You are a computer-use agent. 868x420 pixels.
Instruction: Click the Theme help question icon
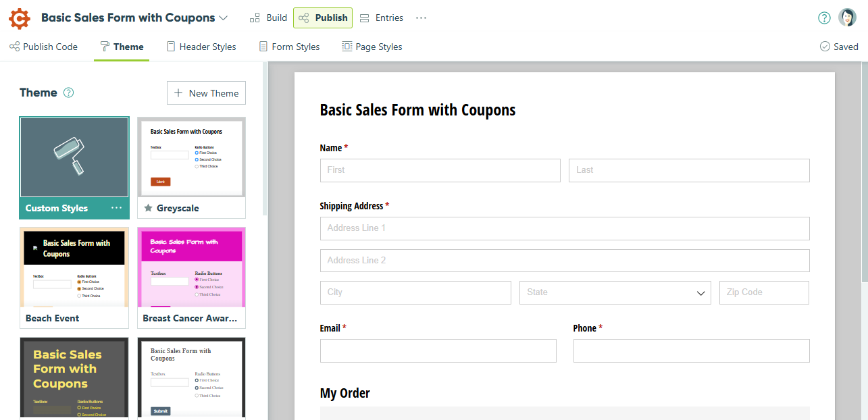pos(68,93)
